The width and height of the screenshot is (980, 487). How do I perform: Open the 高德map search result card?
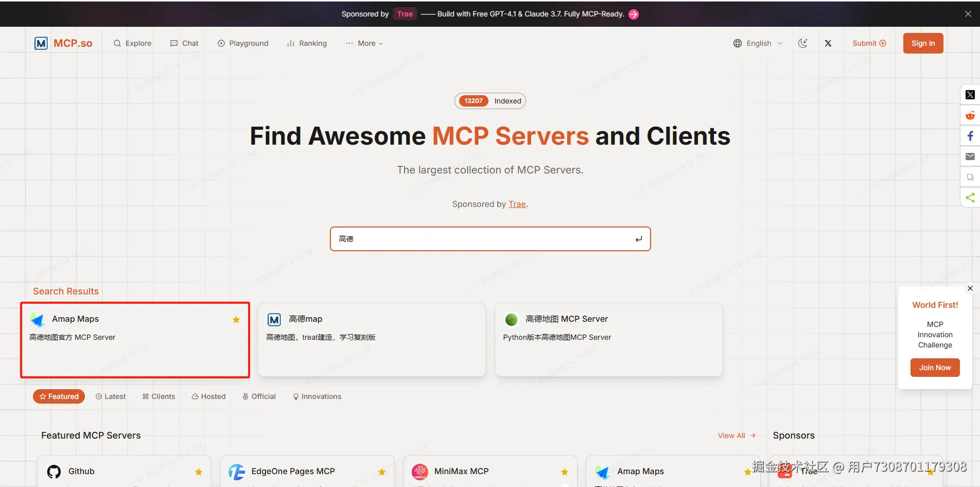coord(372,340)
